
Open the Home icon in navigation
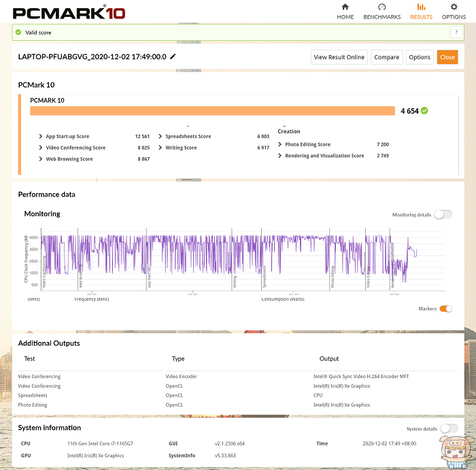point(345,7)
